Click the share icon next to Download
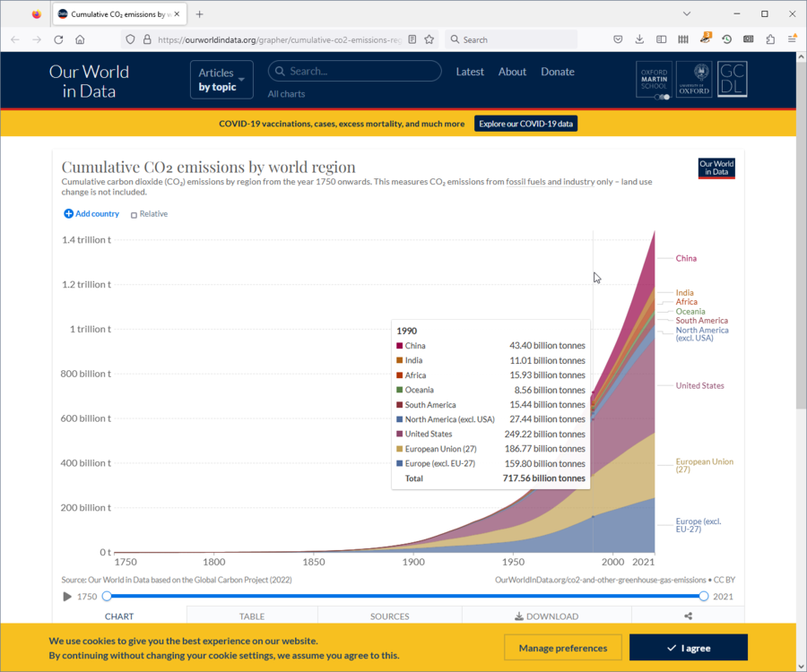 [688, 616]
